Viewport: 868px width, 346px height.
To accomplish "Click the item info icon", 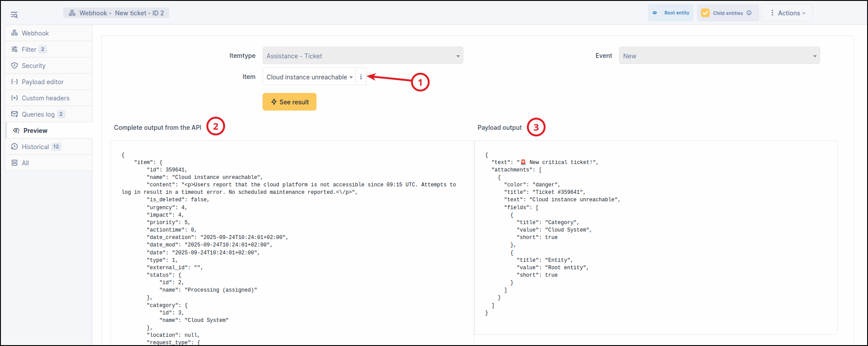I will pyautogui.click(x=361, y=77).
